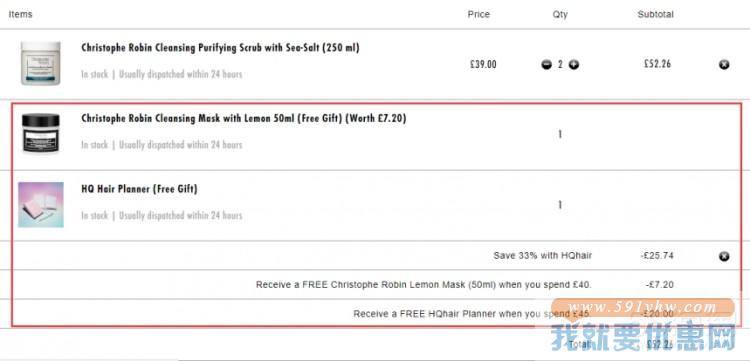This screenshot has width=750, height=361.
Task: Click the Purifying Scrub jar thumbnail
Action: pos(41,64)
